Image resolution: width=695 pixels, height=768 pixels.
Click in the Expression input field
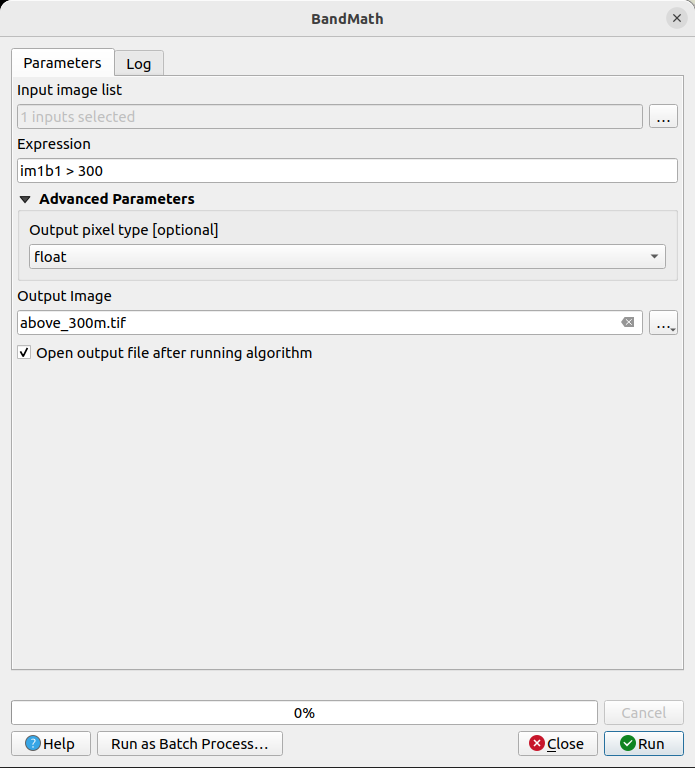(x=347, y=171)
